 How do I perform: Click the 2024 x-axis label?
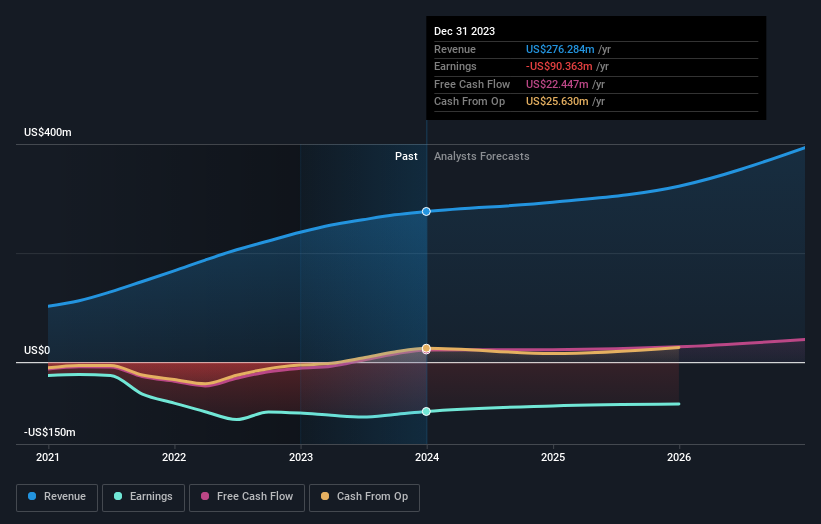[427, 458]
